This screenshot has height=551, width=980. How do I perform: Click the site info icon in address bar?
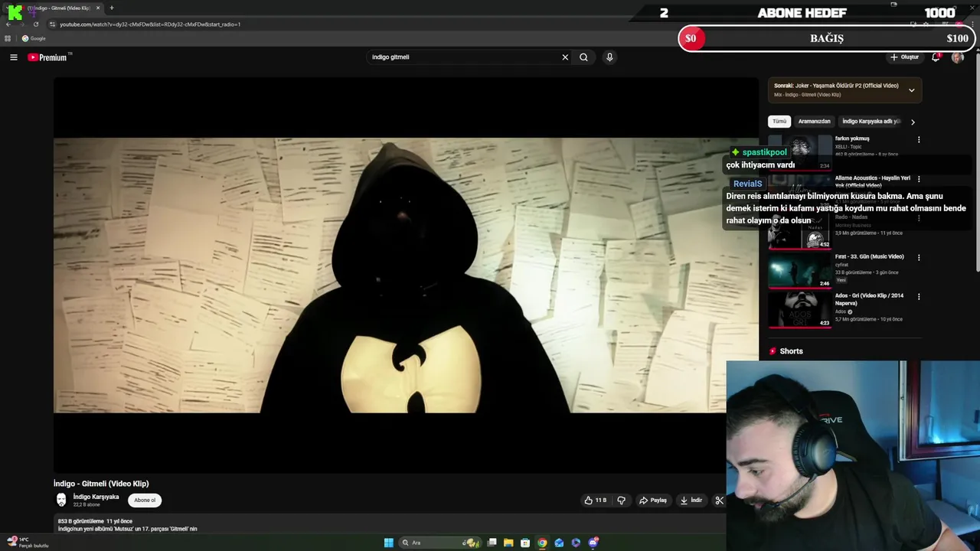(52, 24)
